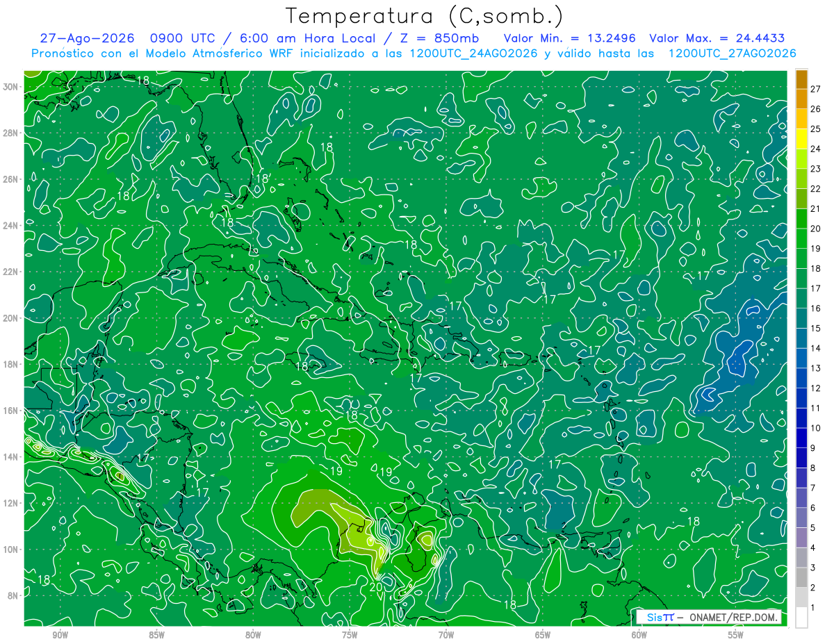Click the valid-until time '1200UTC_27AGO2026'

coord(732,53)
